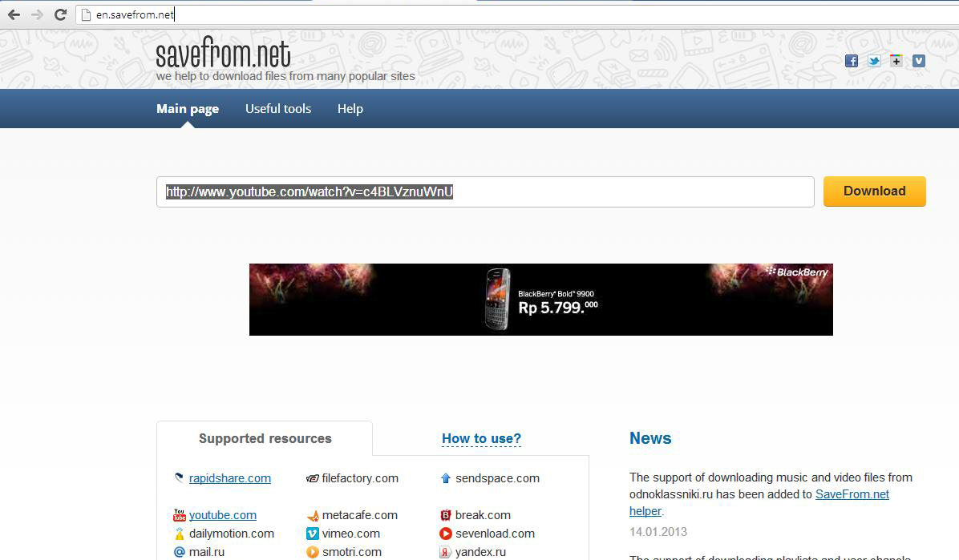This screenshot has width=959, height=560.
Task: Click the break.com text
Action: (x=484, y=515)
